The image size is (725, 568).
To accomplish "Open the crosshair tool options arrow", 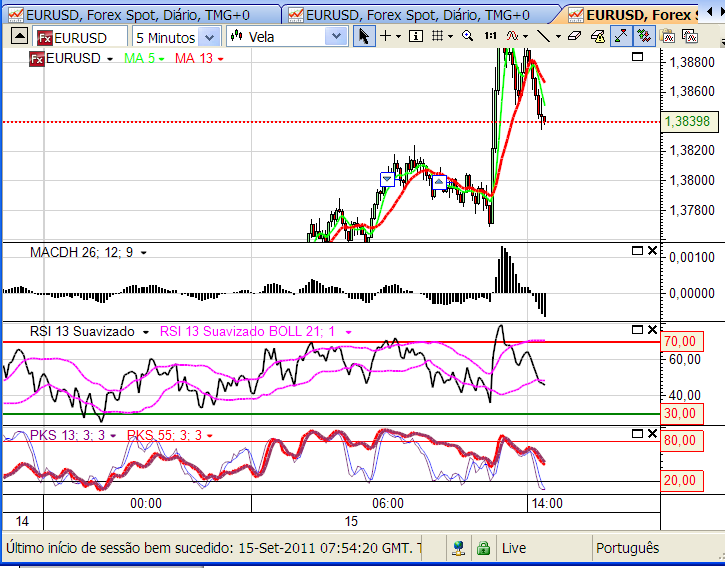I will [399, 37].
